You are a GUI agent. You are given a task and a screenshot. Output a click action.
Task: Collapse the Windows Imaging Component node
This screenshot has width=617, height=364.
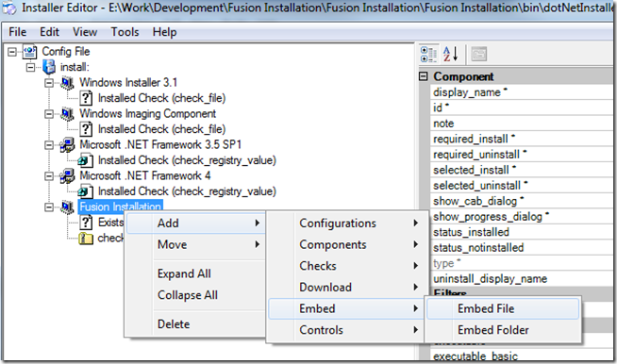tap(49, 114)
